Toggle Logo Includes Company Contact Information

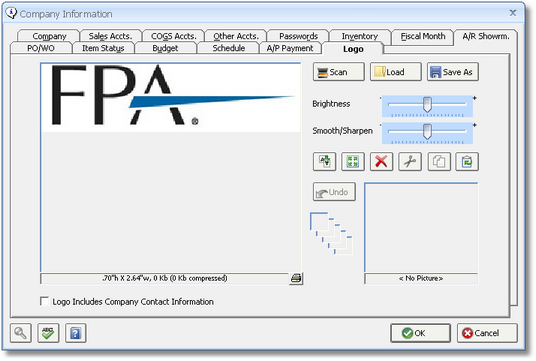(x=44, y=301)
